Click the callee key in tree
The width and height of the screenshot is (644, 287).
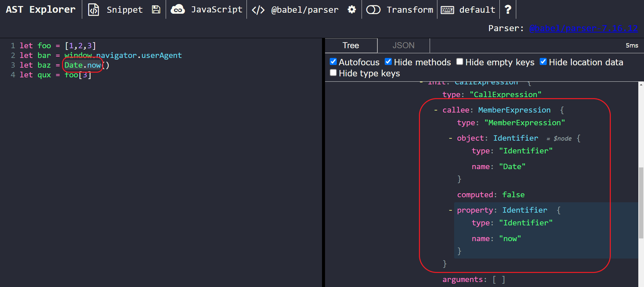click(x=455, y=110)
